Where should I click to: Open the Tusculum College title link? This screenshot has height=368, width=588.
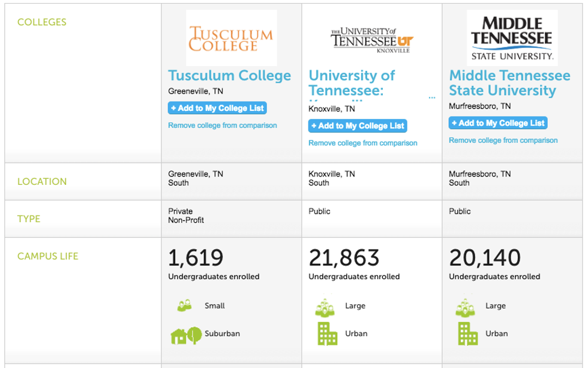229,76
